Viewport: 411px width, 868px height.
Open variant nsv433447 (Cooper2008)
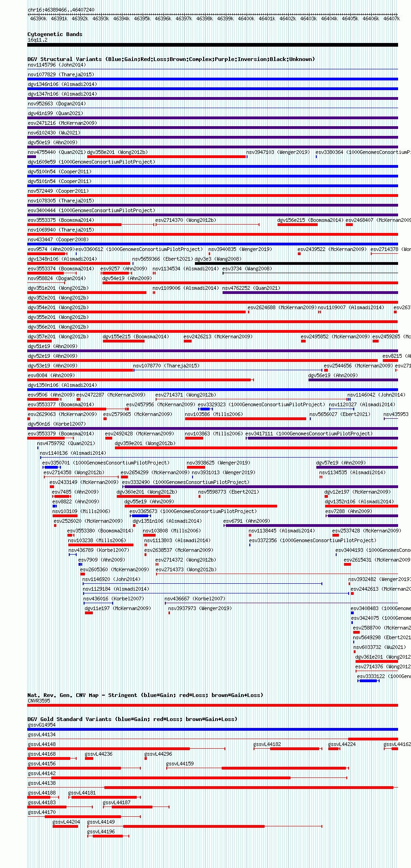click(x=58, y=239)
